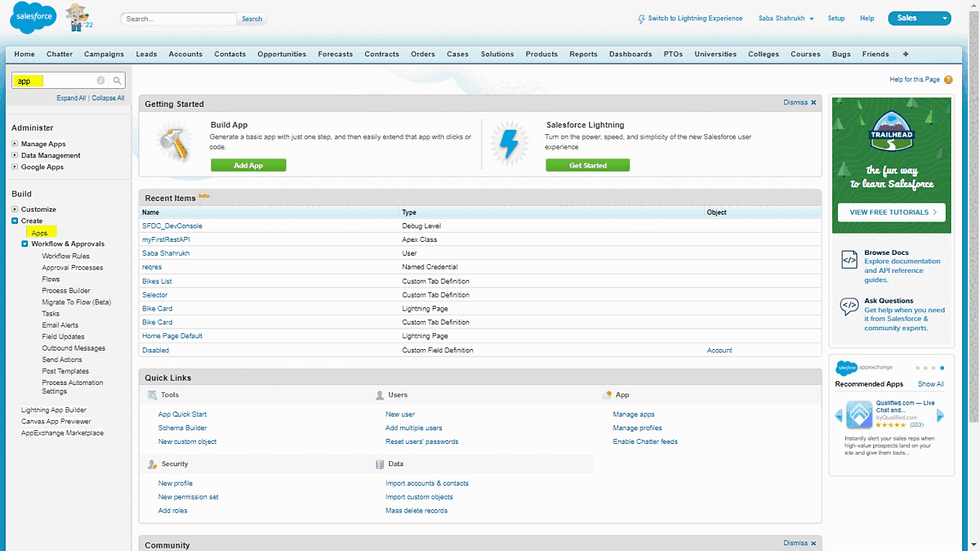Click the Account object link
980x551 pixels.
(719, 350)
